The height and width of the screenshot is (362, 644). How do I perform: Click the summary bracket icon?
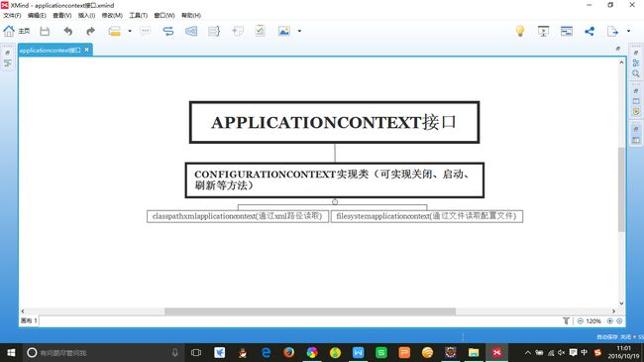point(214,31)
